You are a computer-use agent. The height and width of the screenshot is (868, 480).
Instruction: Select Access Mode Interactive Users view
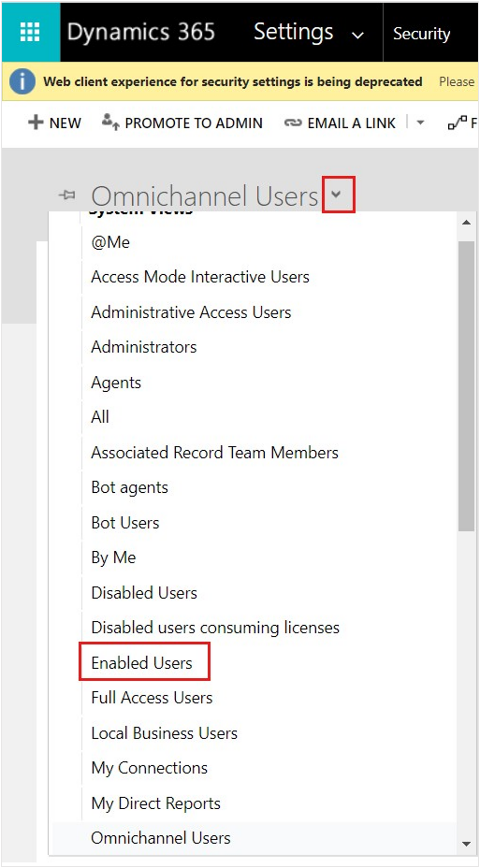coord(200,277)
